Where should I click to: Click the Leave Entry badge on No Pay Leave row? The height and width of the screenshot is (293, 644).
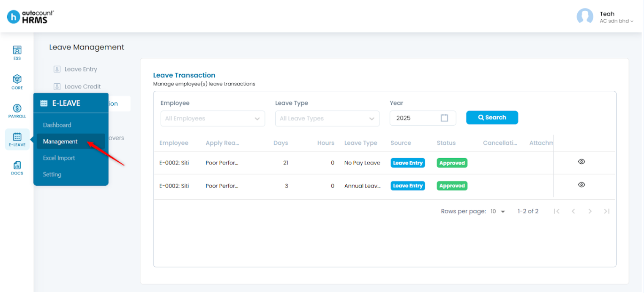[408, 163]
